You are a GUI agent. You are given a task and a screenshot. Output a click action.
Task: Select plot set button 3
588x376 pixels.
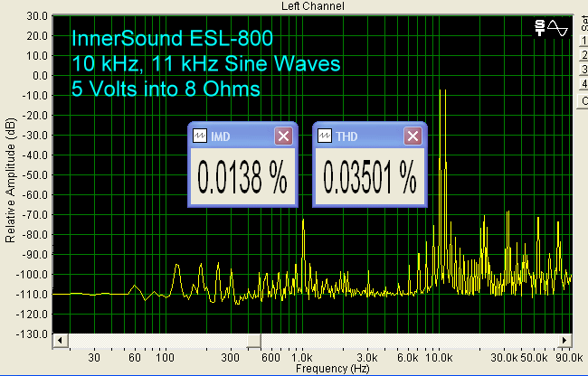point(583,70)
